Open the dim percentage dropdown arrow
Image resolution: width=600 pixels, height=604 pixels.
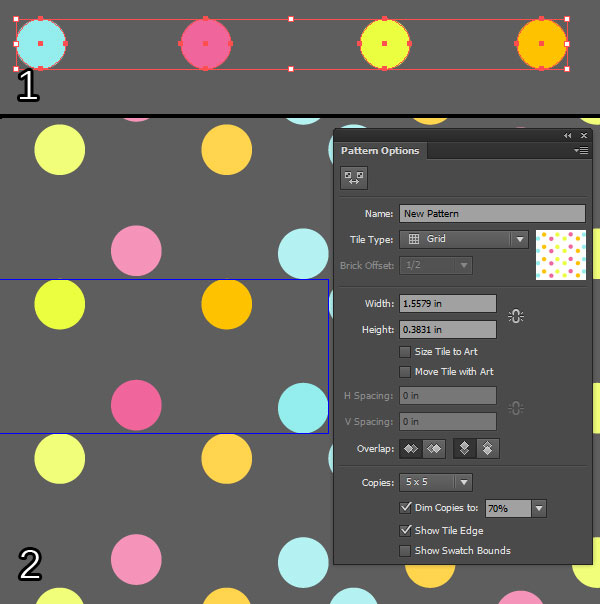click(x=539, y=508)
